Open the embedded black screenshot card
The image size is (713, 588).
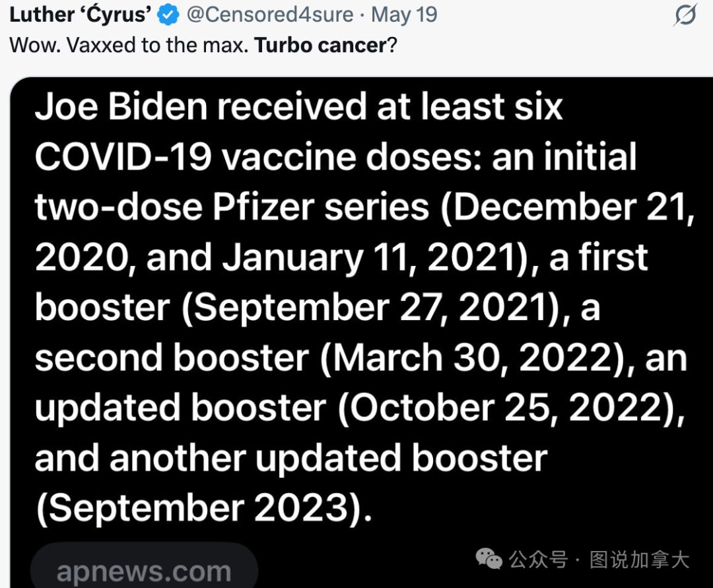click(356, 330)
